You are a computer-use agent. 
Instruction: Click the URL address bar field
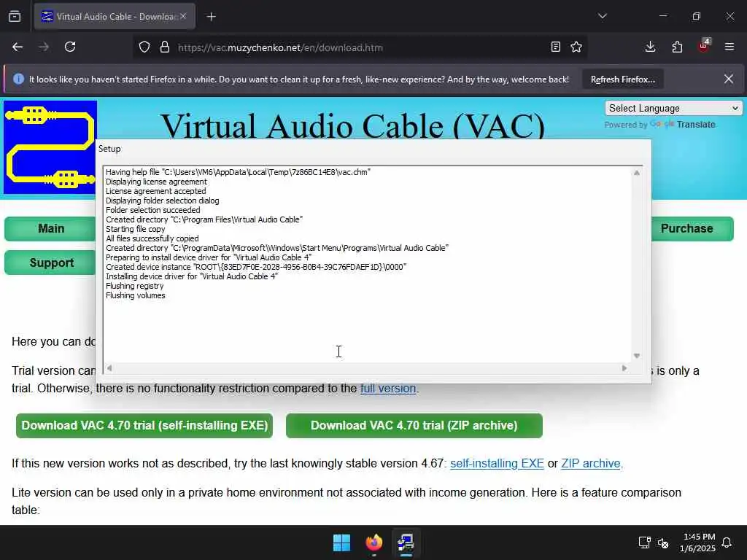(x=360, y=47)
